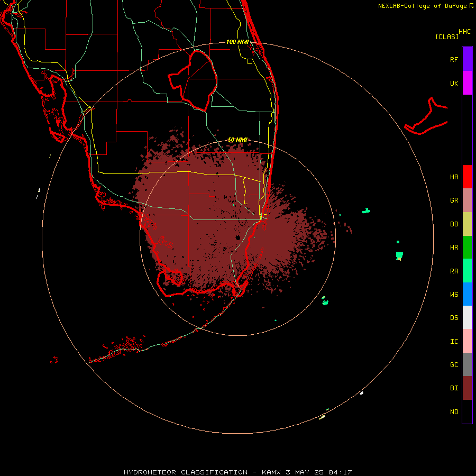Click the 'WS' legend label

click(x=454, y=295)
